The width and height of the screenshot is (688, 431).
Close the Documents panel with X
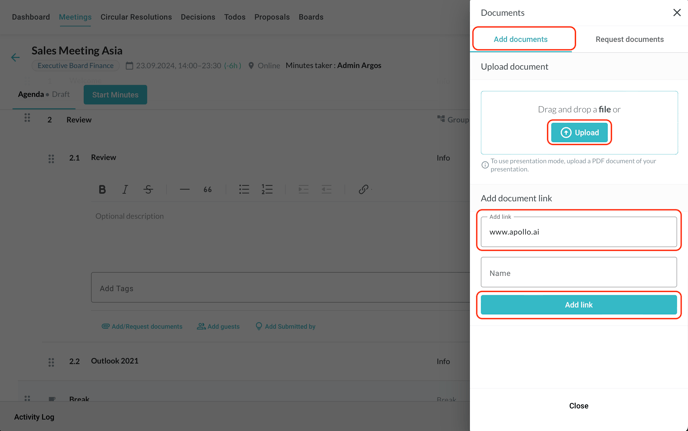pyautogui.click(x=676, y=13)
